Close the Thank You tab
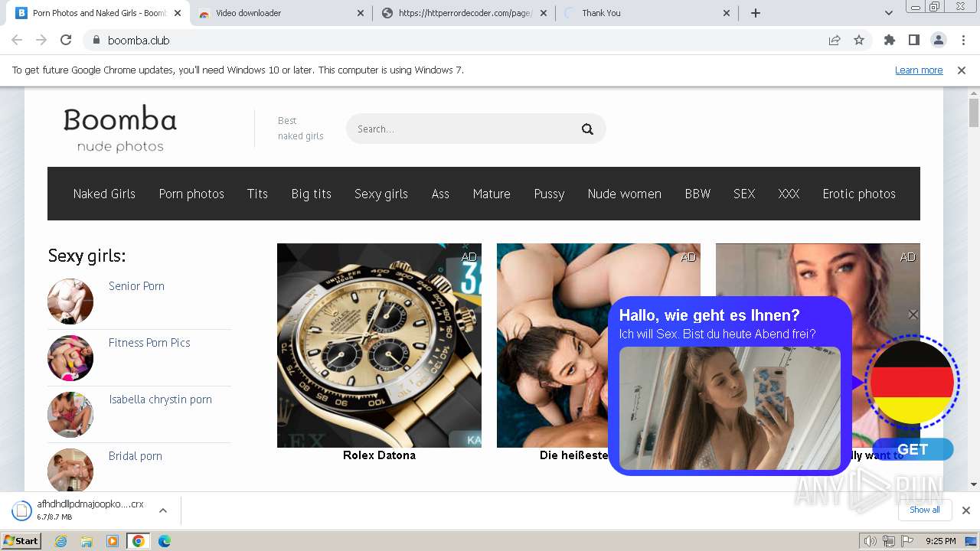This screenshot has width=980, height=551. pyautogui.click(x=727, y=13)
